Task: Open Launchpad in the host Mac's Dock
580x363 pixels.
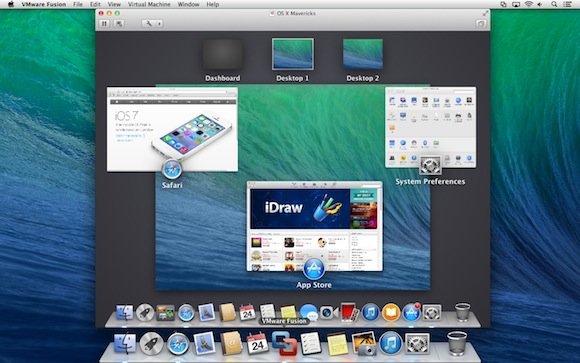Action: tap(151, 344)
